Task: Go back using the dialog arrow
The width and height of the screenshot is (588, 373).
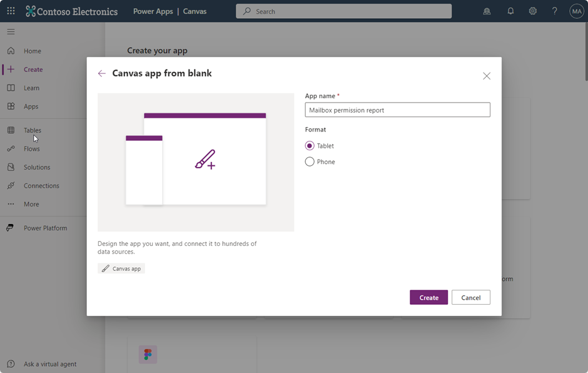Action: coord(101,74)
